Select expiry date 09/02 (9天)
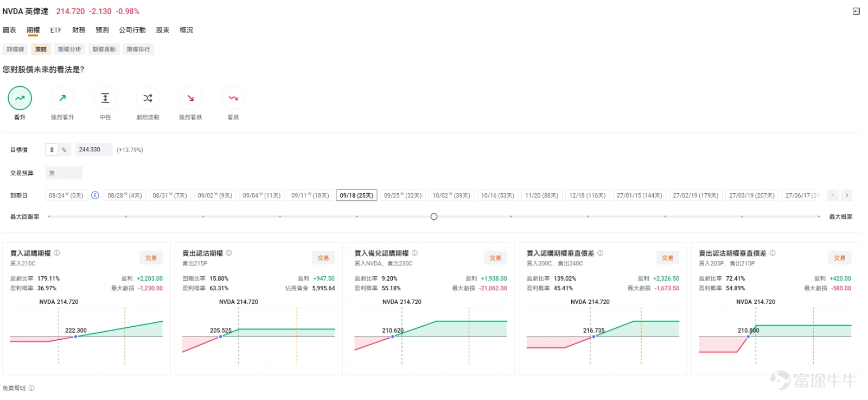The image size is (868, 400). pos(215,195)
